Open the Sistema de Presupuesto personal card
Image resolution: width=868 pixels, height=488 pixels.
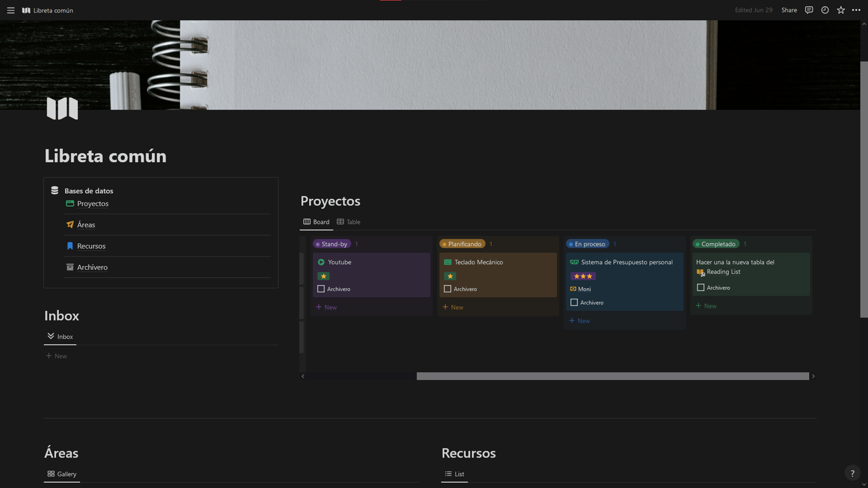point(625,281)
